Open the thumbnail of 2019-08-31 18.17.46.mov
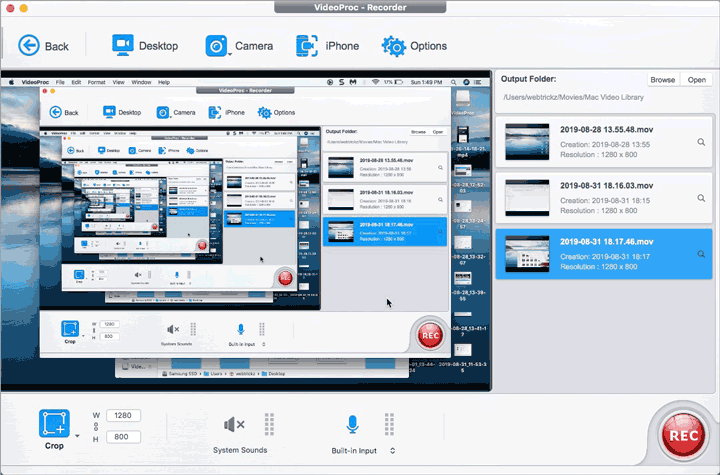 [x=527, y=254]
